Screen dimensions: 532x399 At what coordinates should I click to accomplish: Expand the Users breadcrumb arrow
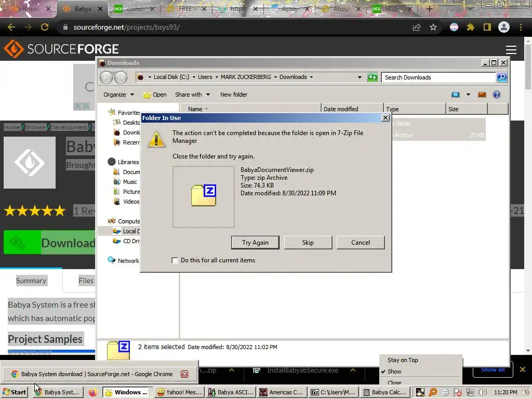pyautogui.click(x=217, y=77)
